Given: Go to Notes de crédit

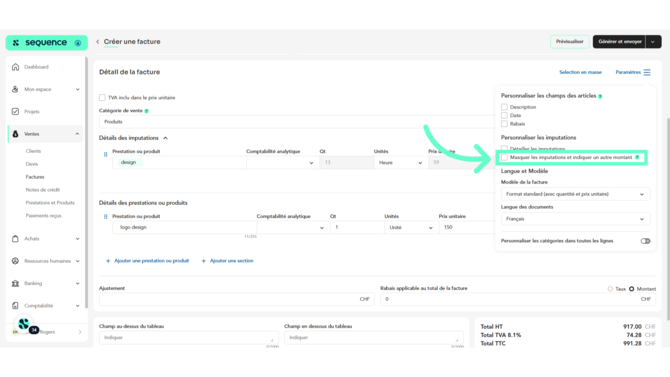Looking at the screenshot, I should tap(43, 190).
